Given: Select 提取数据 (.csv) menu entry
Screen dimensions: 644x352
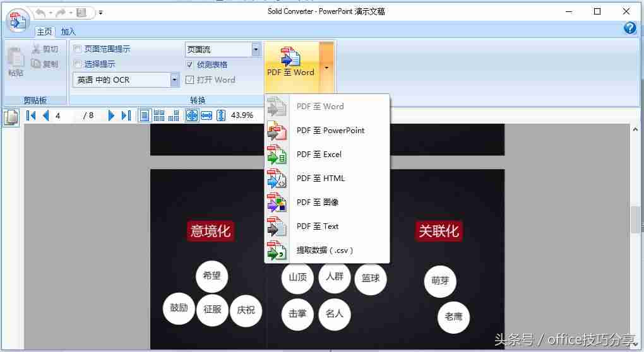Looking at the screenshot, I should 327,250.
